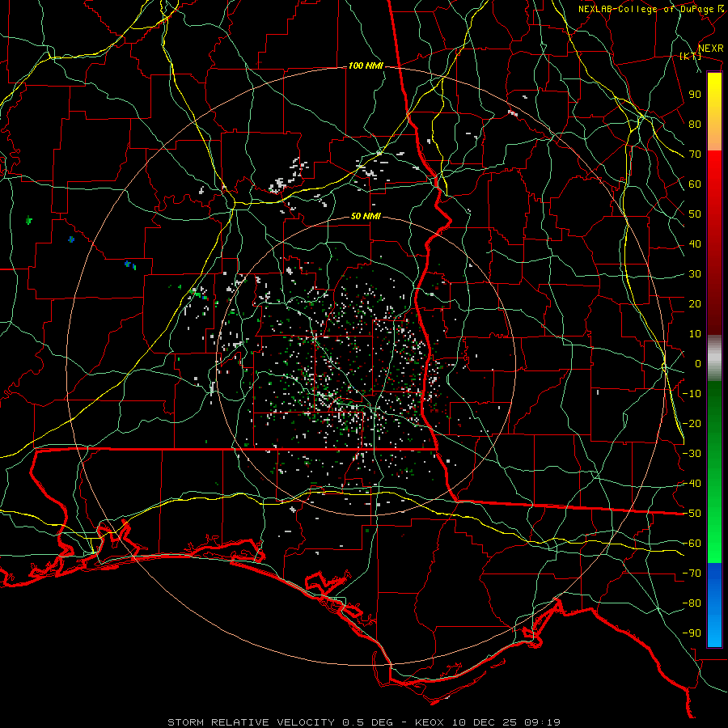Select the -70 kt label on the scale

click(692, 574)
